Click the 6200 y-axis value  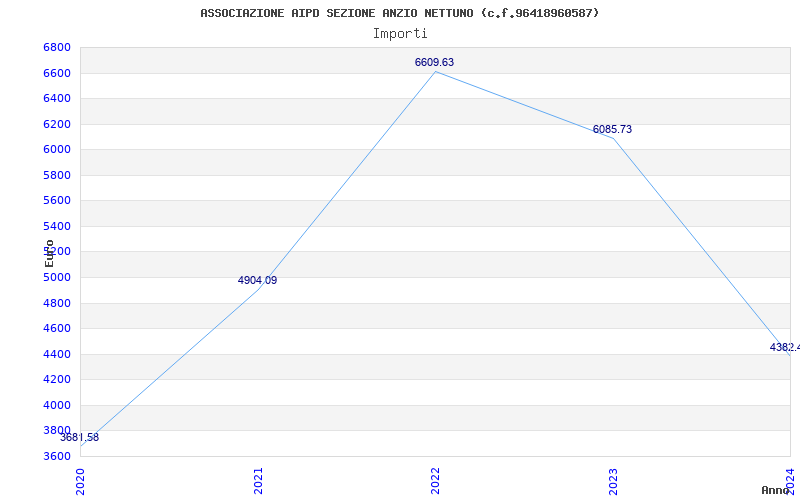(x=57, y=124)
